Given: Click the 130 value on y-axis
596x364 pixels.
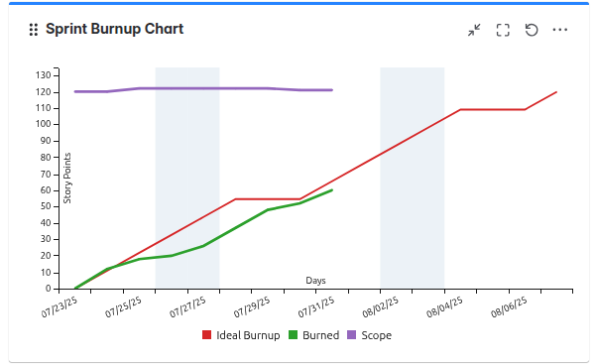Looking at the screenshot, I should click(44, 75).
